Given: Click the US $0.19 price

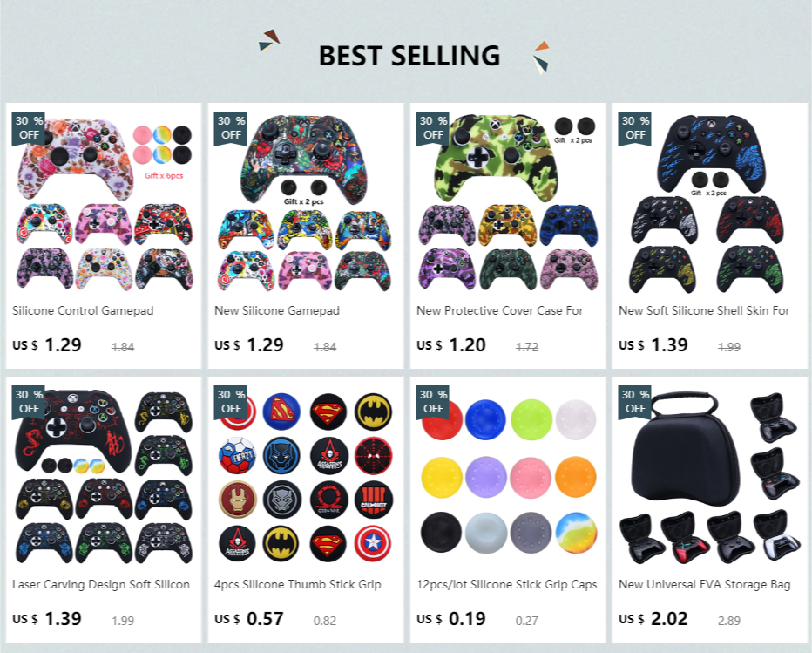Looking at the screenshot, I should [451, 619].
